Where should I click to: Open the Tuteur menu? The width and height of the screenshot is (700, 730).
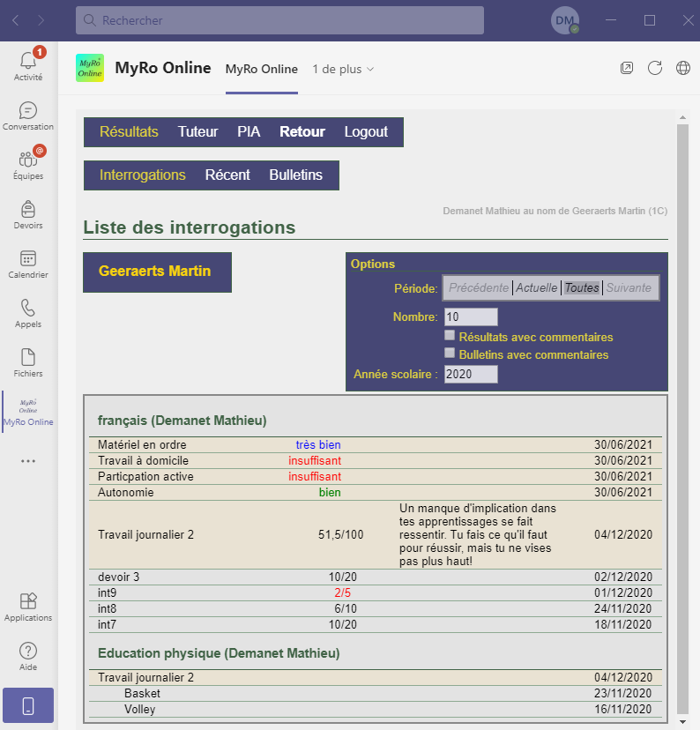197,131
